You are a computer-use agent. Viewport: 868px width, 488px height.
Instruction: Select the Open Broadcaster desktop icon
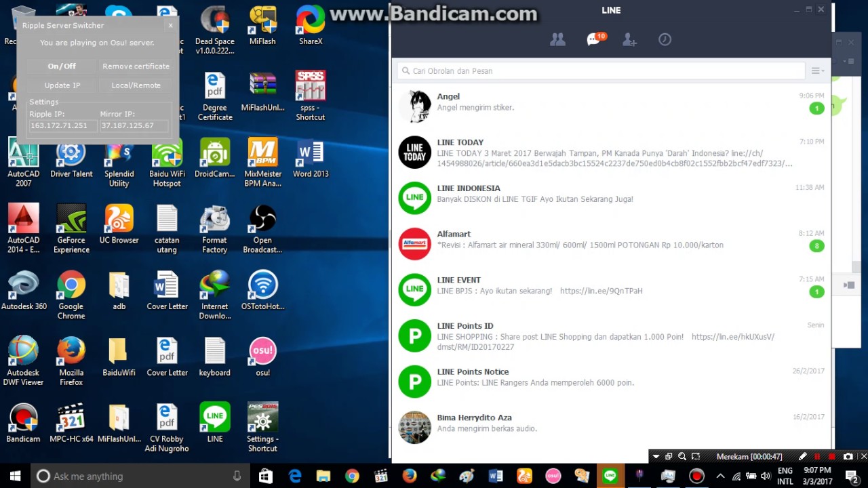262,229
